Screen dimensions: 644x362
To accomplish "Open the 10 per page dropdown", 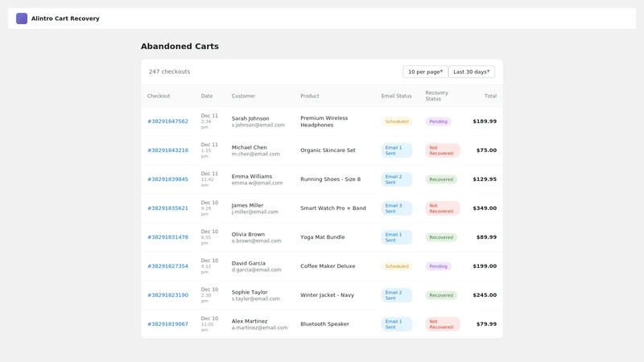I will tap(425, 72).
